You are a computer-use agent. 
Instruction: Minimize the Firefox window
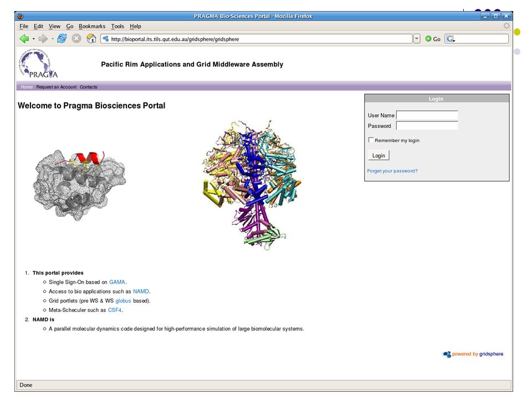tap(485, 16)
